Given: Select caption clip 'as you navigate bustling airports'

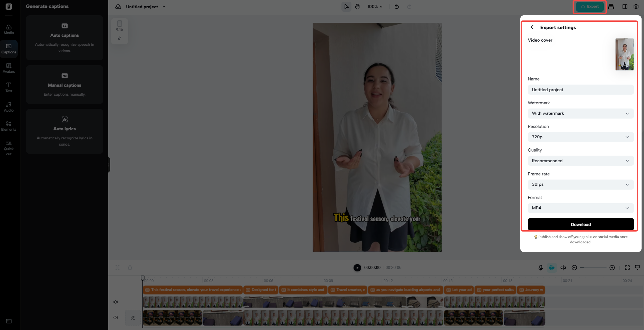Looking at the screenshot, I should tap(406, 290).
